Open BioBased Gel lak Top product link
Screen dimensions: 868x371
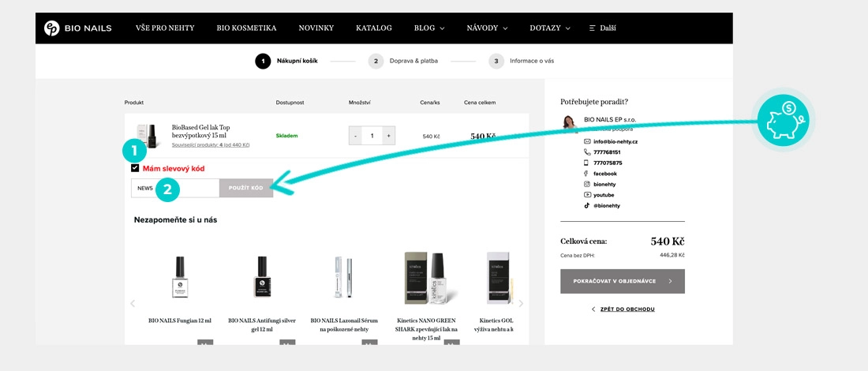200,131
